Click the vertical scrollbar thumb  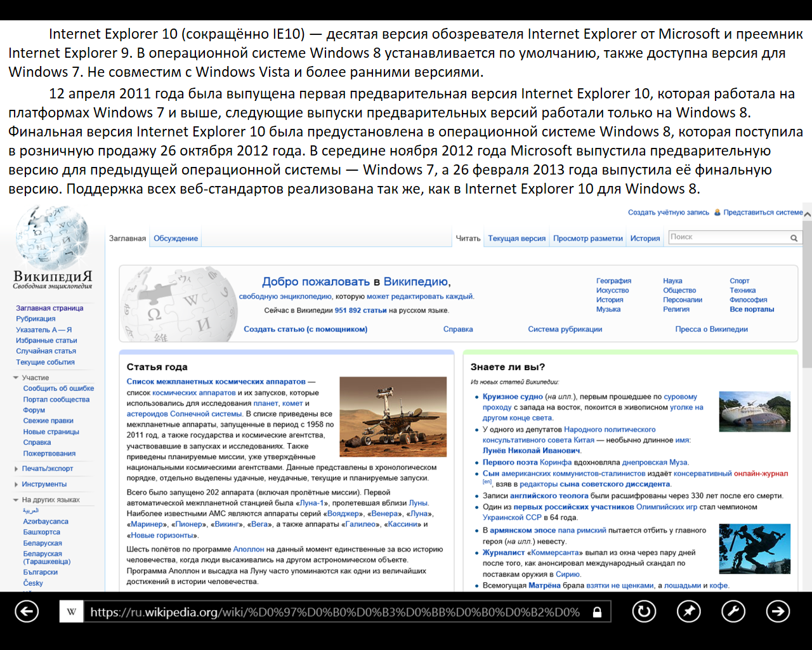807,294
